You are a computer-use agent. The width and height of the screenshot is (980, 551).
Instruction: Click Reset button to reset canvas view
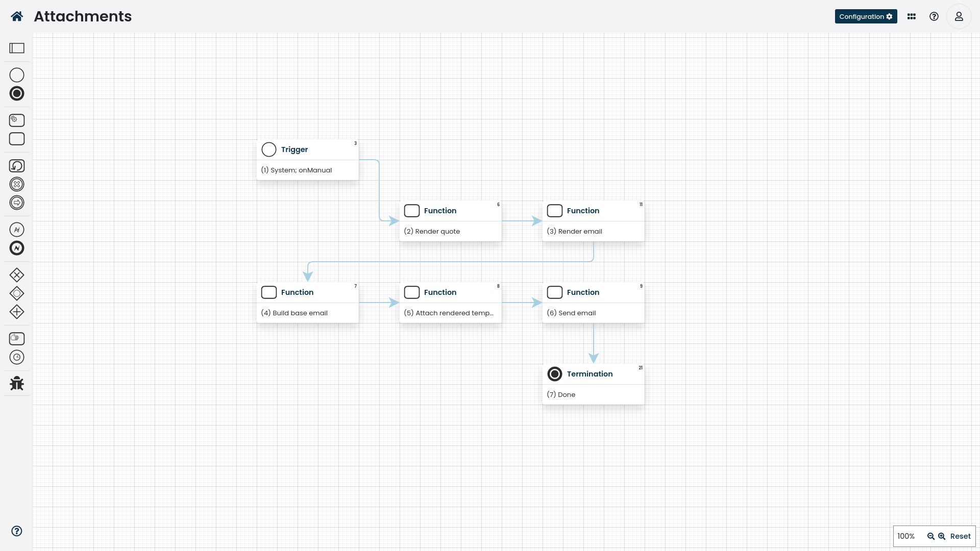[961, 536]
